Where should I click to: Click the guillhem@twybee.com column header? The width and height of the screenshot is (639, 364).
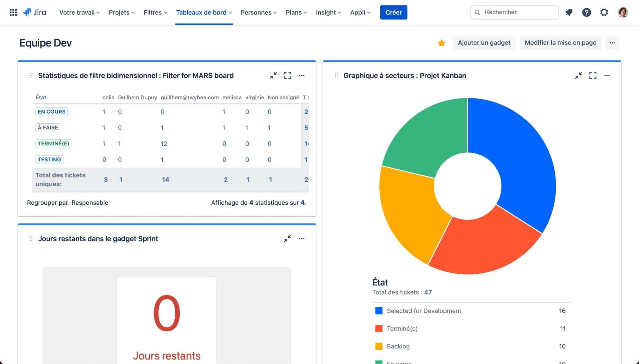pos(190,98)
